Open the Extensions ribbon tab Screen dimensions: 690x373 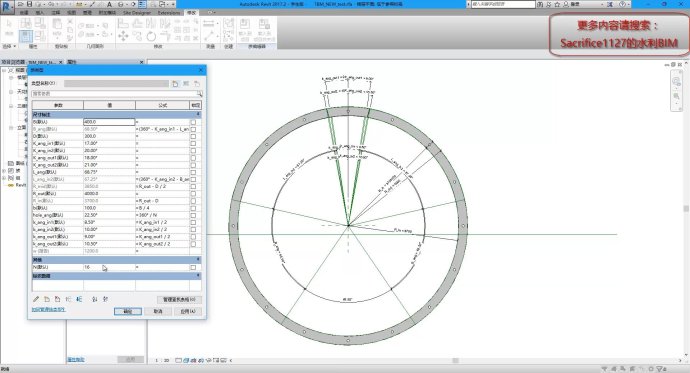(x=169, y=13)
